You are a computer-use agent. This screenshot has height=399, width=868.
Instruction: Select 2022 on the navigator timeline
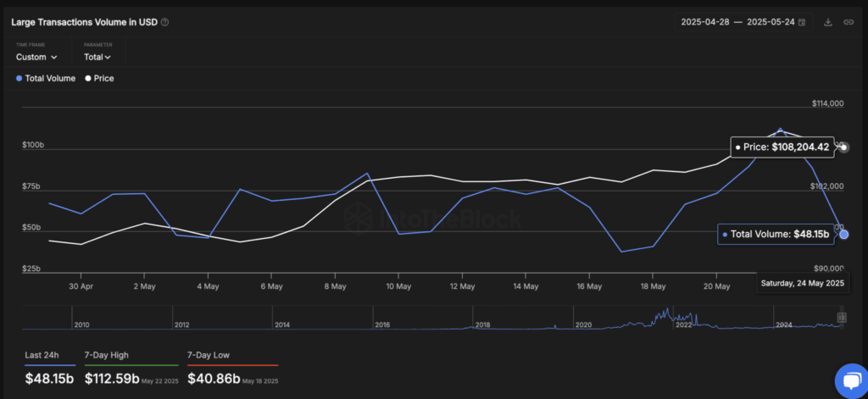click(683, 325)
